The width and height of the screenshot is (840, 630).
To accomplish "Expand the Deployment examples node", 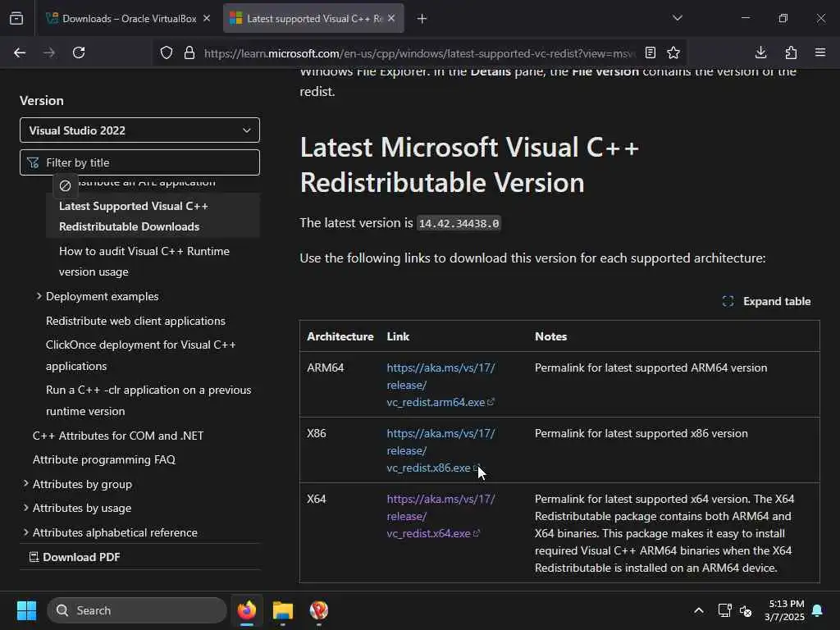I will [39, 295].
